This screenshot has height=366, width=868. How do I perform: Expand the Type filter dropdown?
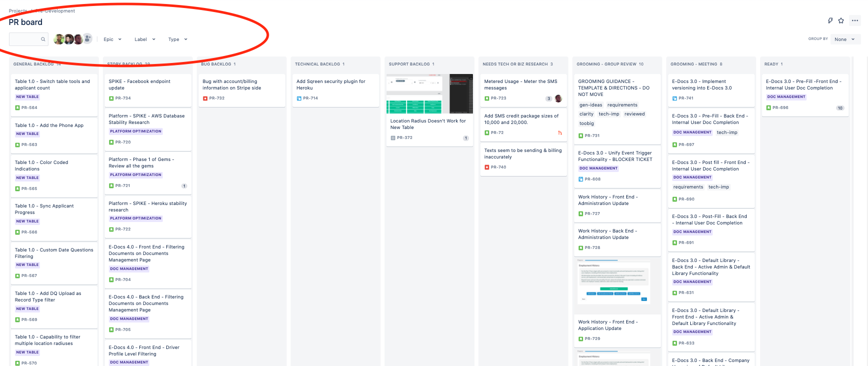178,39
